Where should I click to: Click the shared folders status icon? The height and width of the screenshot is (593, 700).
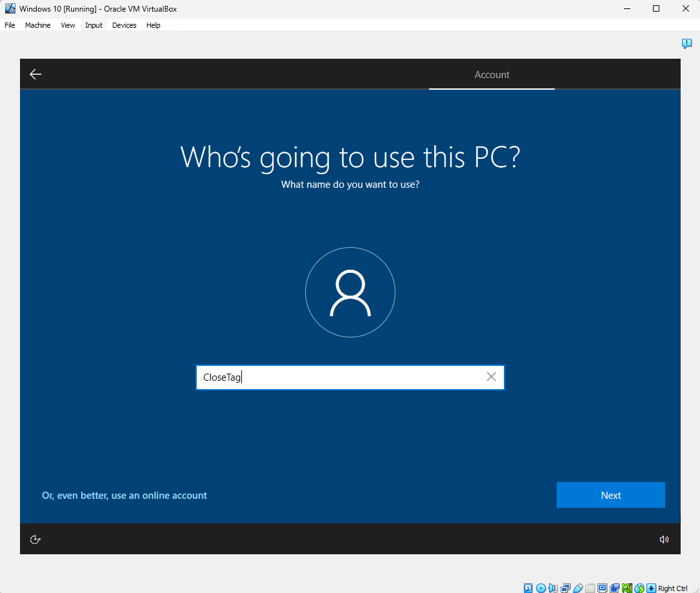(590, 588)
